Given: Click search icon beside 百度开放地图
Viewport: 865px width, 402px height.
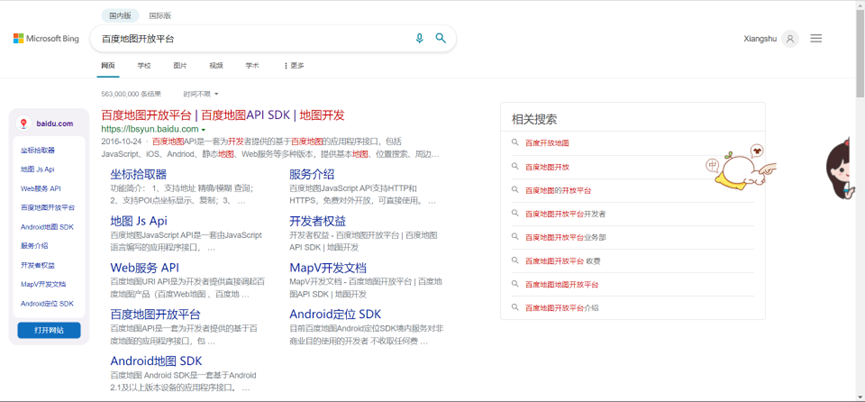Looking at the screenshot, I should pyautogui.click(x=515, y=142).
